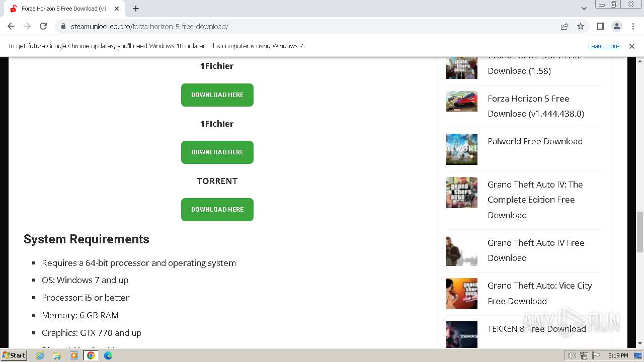View site information via lock icon
This screenshot has width=644, height=362.
pyautogui.click(x=63, y=27)
